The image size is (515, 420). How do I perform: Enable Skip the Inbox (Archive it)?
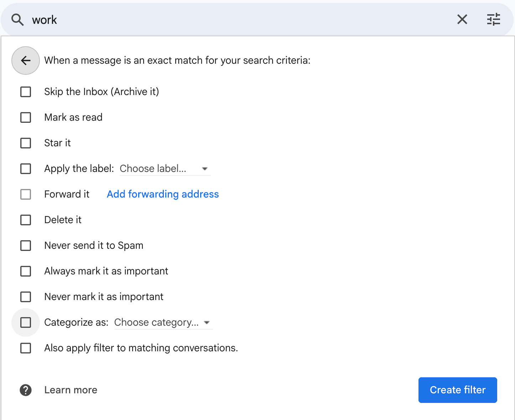25,91
